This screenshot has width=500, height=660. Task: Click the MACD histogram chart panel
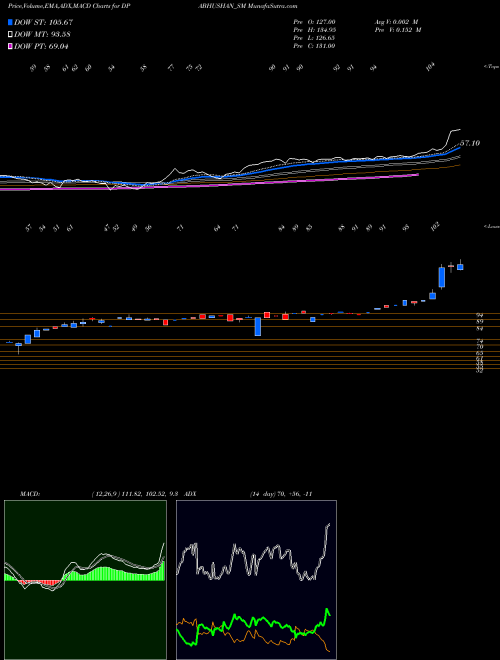click(85, 580)
